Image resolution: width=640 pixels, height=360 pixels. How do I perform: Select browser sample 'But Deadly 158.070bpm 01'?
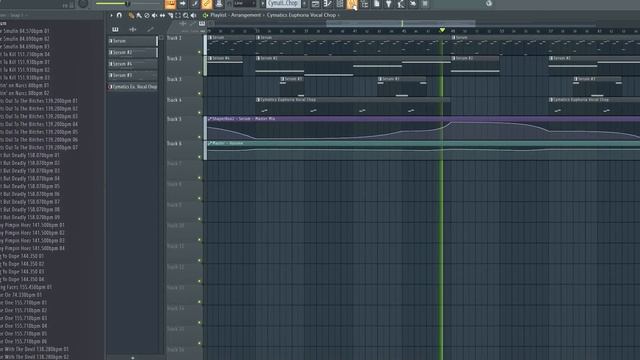point(30,155)
